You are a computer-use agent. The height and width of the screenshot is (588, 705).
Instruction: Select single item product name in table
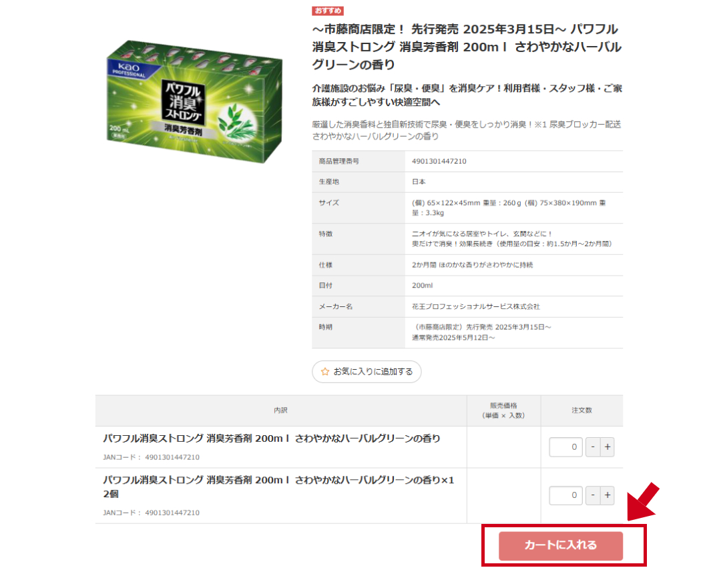(x=272, y=438)
